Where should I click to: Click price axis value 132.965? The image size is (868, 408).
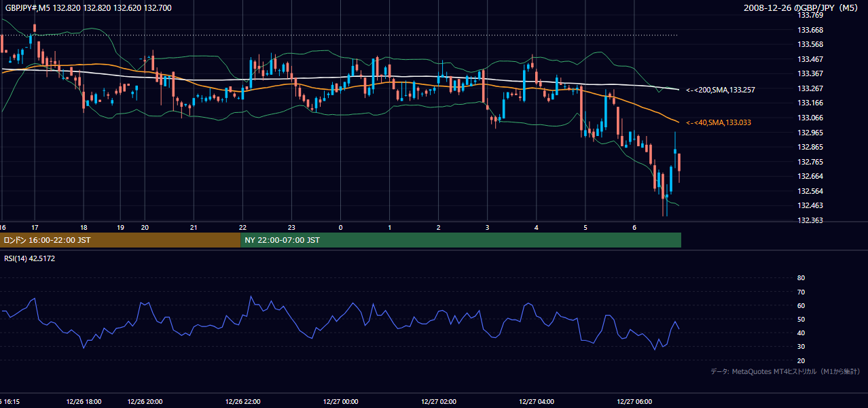pos(810,133)
